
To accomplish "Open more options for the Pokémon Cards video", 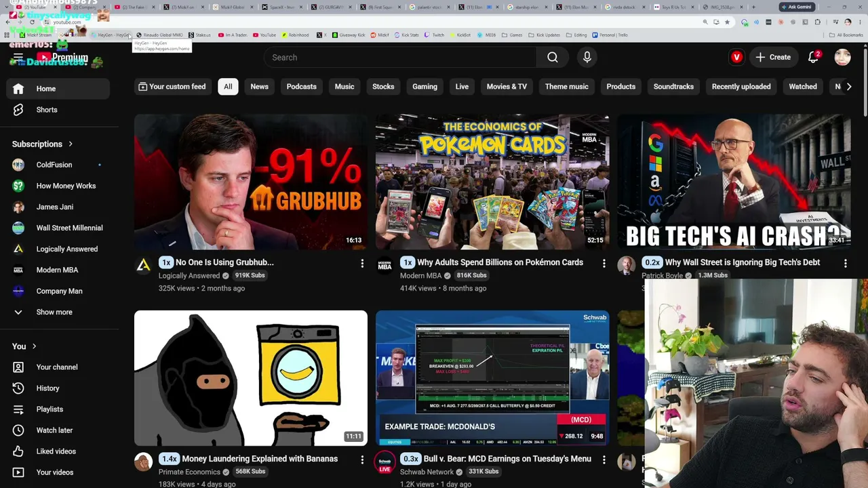I will tap(604, 263).
